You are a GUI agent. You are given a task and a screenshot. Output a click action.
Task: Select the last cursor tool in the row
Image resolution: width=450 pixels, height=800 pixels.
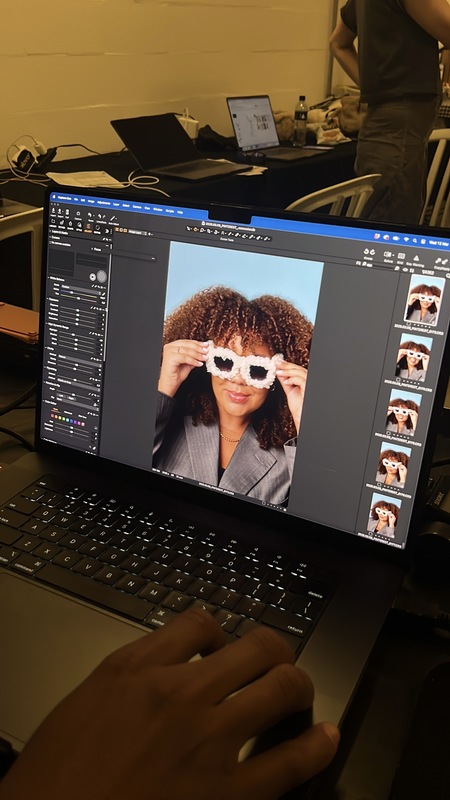(266, 239)
